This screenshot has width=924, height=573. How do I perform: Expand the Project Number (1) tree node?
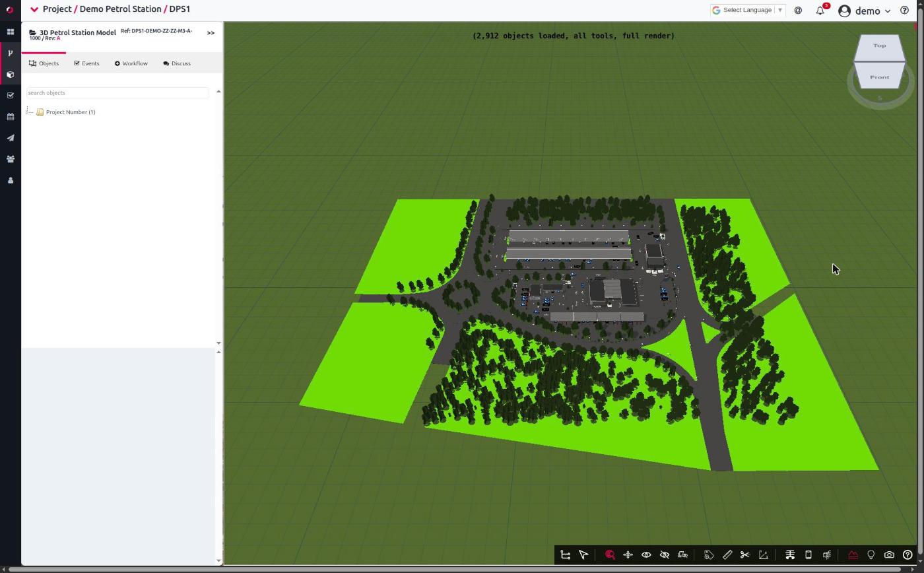pos(29,112)
